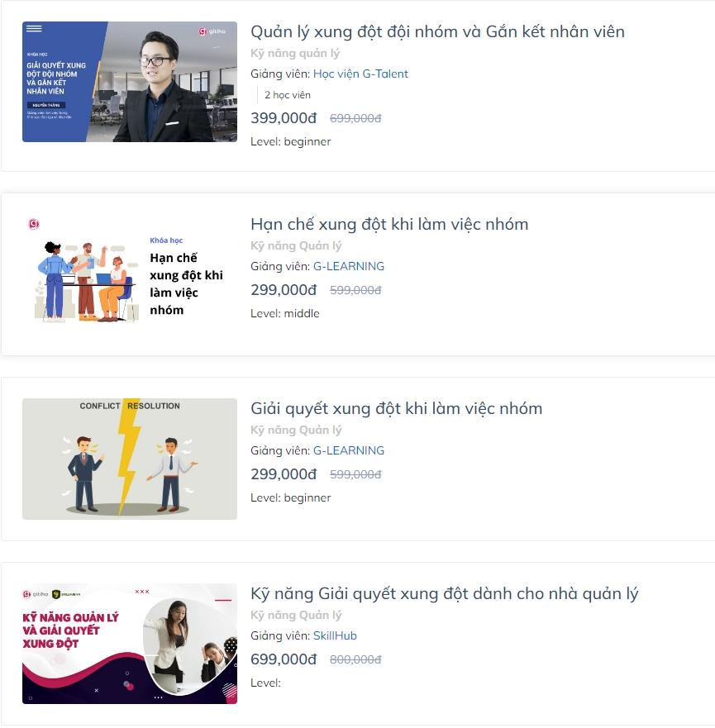
Task: Open the hamburger menu icon on first course thumbnail
Action: [34, 29]
